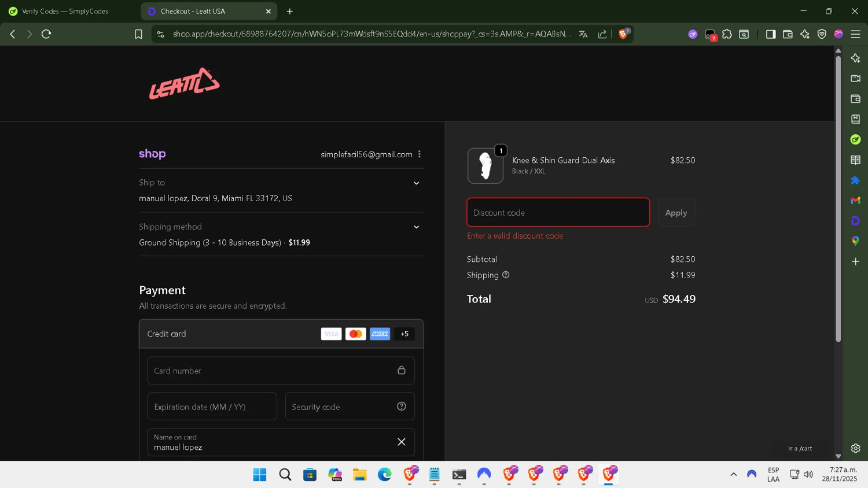The image size is (868, 488).
Task: Click the Mastercard icon
Action: pos(355,334)
